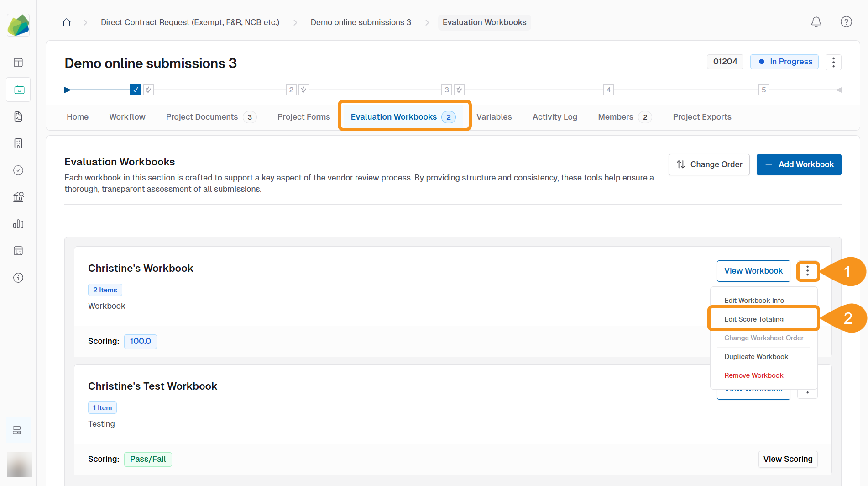868x486 pixels.
Task: Click the View Scoring button
Action: 788,459
